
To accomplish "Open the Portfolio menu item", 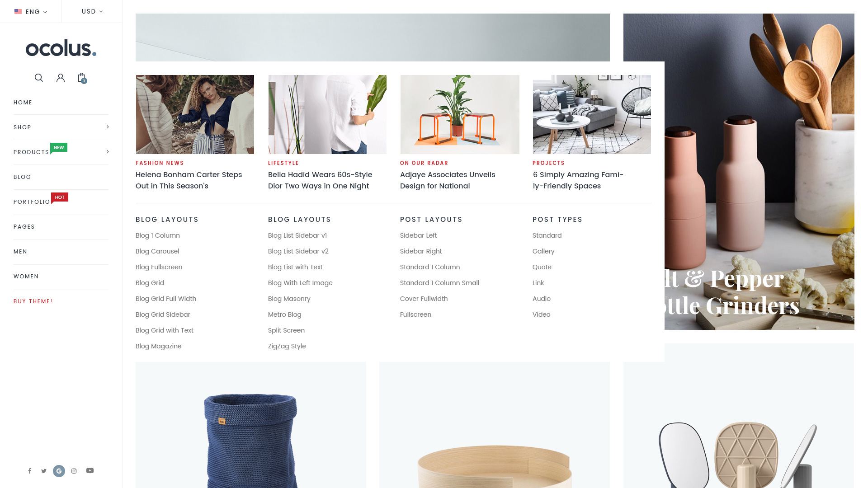I will (32, 202).
